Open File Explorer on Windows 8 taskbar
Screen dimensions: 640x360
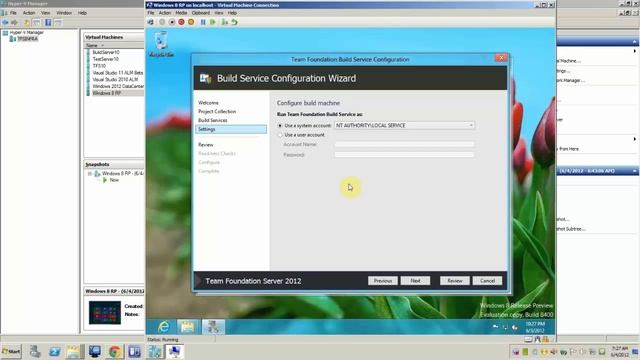coord(187,327)
